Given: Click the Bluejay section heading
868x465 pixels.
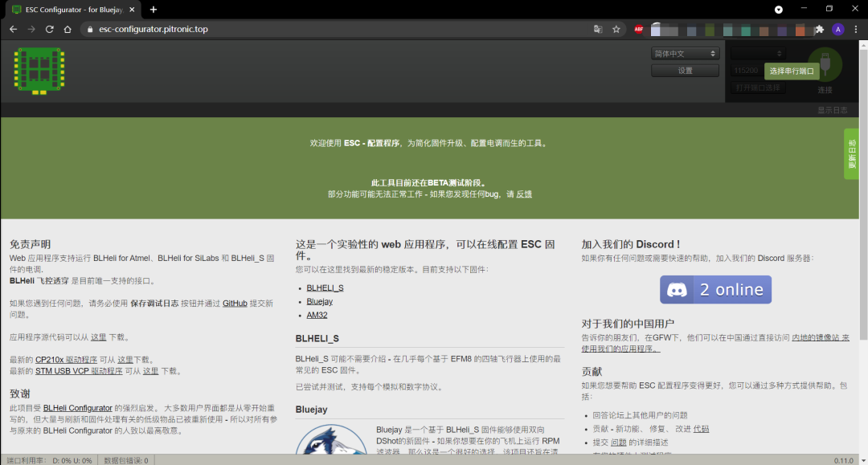Looking at the screenshot, I should [312, 409].
